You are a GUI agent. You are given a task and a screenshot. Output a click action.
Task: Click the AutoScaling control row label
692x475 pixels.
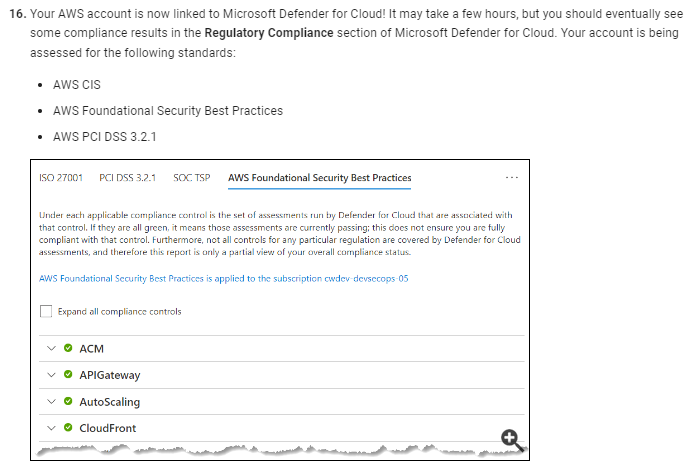click(x=109, y=402)
